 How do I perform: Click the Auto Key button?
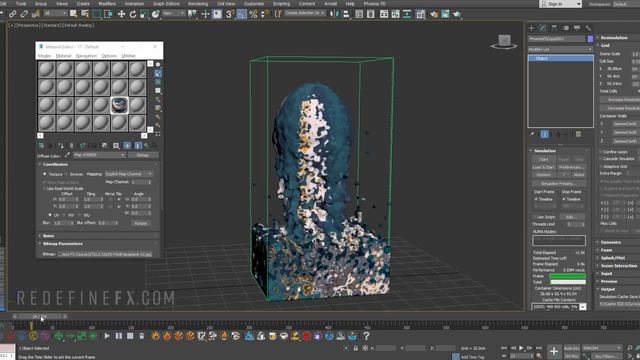[571, 348]
